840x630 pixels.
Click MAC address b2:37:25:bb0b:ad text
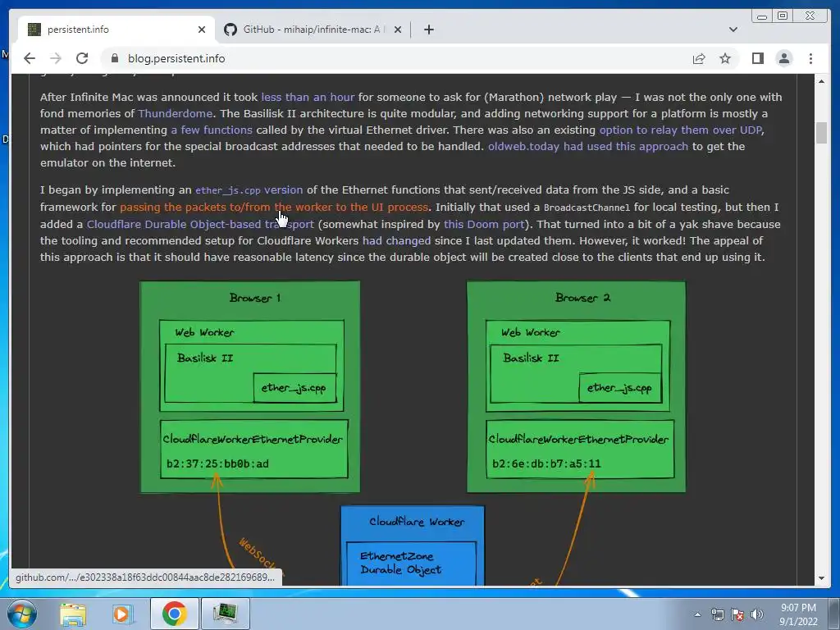pyautogui.click(x=217, y=464)
